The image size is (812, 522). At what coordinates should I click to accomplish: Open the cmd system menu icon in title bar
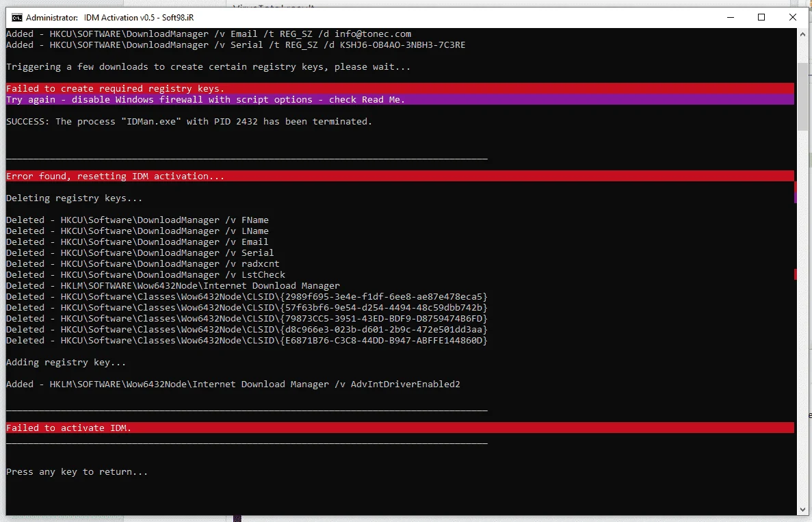click(16, 18)
